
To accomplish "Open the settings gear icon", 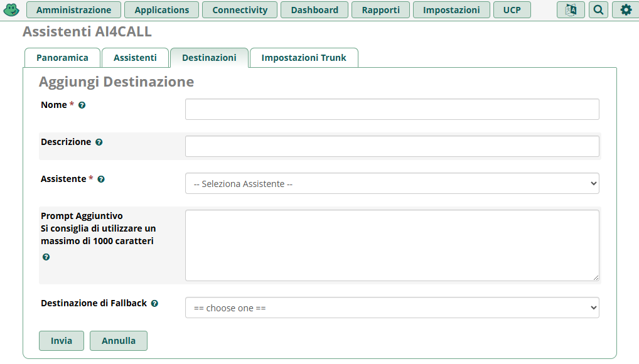I will click(x=625, y=9).
